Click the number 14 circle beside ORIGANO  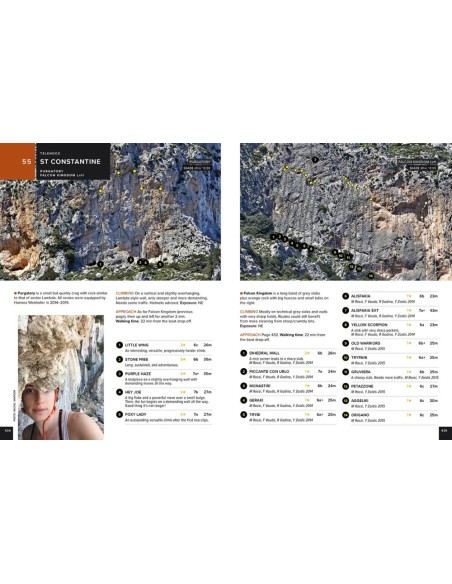point(346,415)
